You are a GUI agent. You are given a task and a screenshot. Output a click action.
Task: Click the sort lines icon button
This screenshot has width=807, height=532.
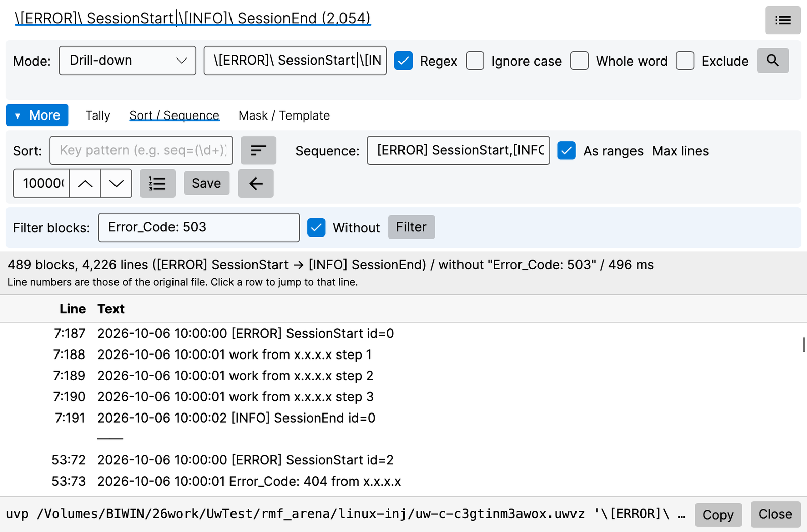[x=258, y=150]
